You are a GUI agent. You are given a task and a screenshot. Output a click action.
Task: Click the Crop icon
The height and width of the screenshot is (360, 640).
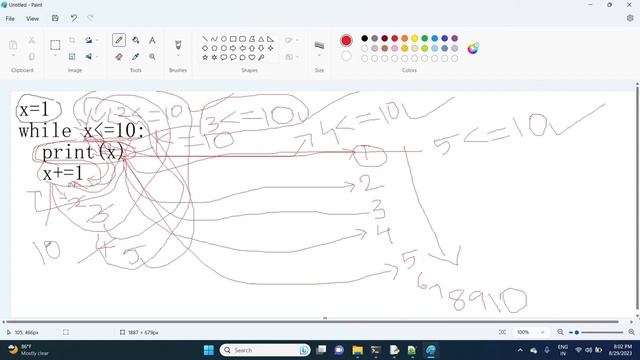point(72,40)
